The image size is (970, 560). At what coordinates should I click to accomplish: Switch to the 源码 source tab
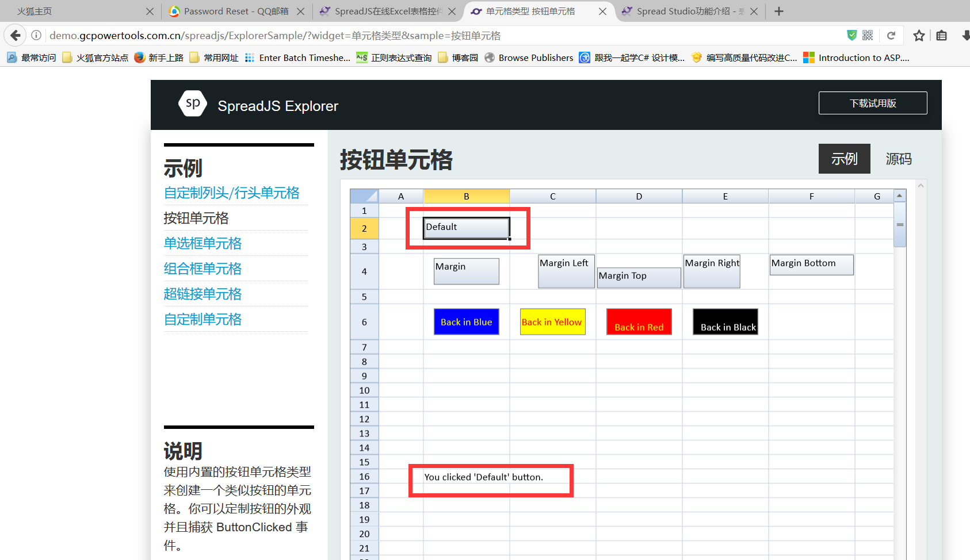(x=899, y=159)
